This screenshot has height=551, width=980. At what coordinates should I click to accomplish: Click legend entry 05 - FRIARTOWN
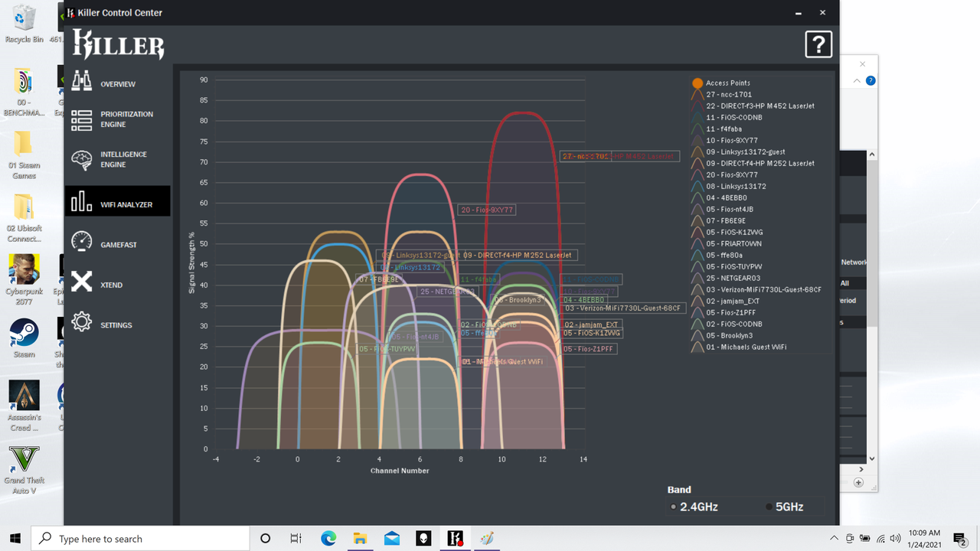pyautogui.click(x=733, y=244)
